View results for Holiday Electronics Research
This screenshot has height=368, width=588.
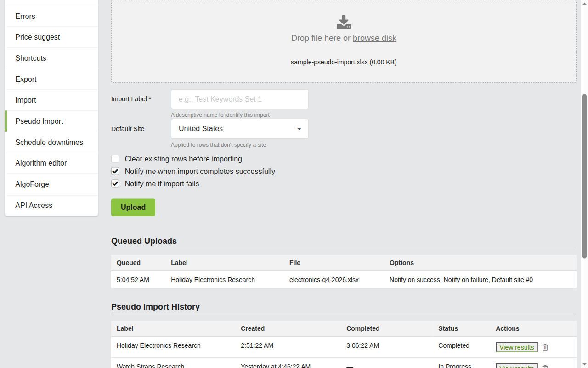pyautogui.click(x=516, y=347)
